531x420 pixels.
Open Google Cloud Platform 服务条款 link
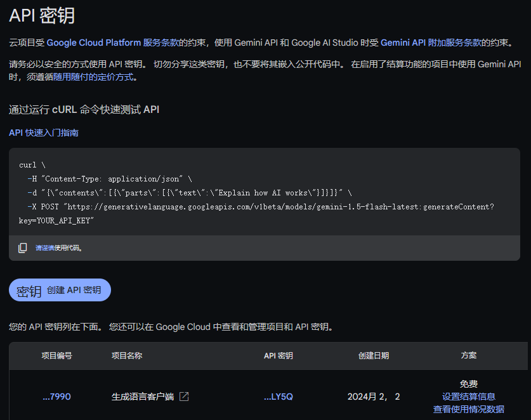pos(112,43)
